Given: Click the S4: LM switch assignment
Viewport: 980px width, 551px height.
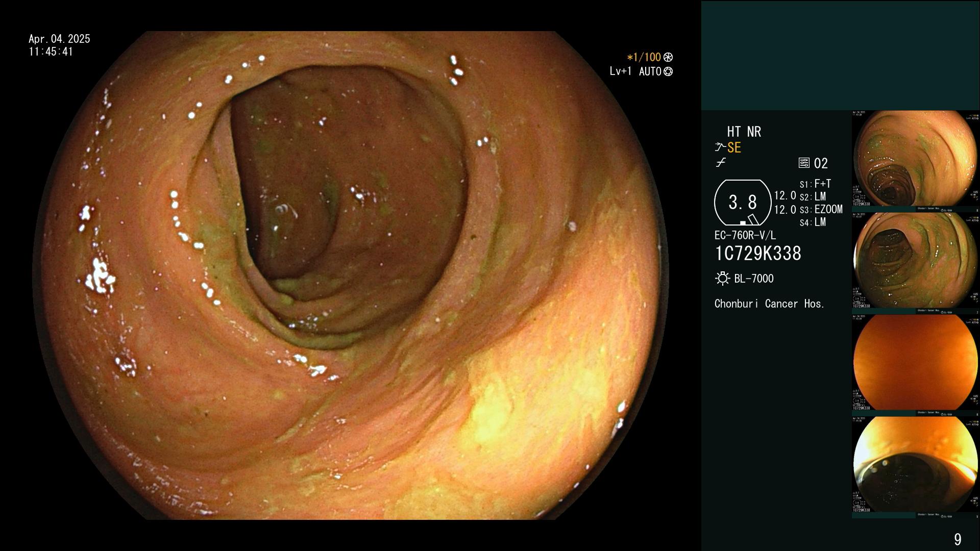Looking at the screenshot, I should coord(813,222).
